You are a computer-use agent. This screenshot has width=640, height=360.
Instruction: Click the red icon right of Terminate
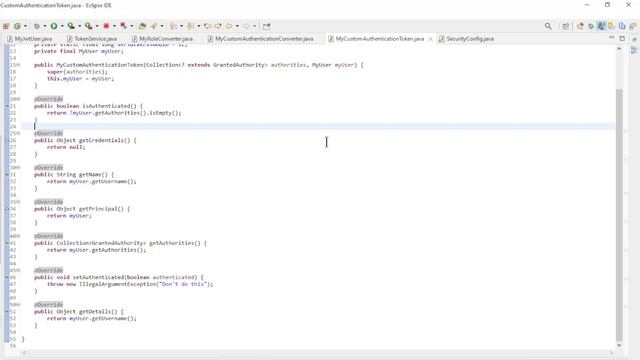pos(123,26)
